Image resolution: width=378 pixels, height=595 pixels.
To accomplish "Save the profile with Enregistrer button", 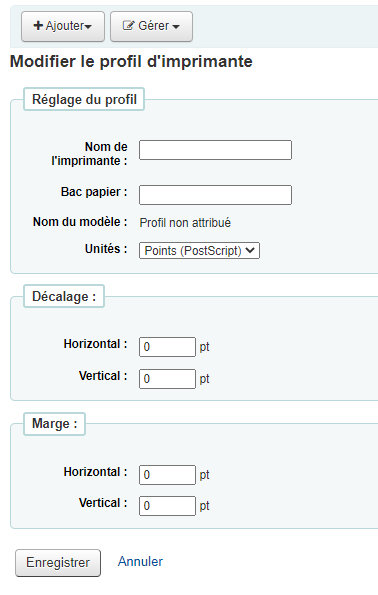I will (58, 562).
